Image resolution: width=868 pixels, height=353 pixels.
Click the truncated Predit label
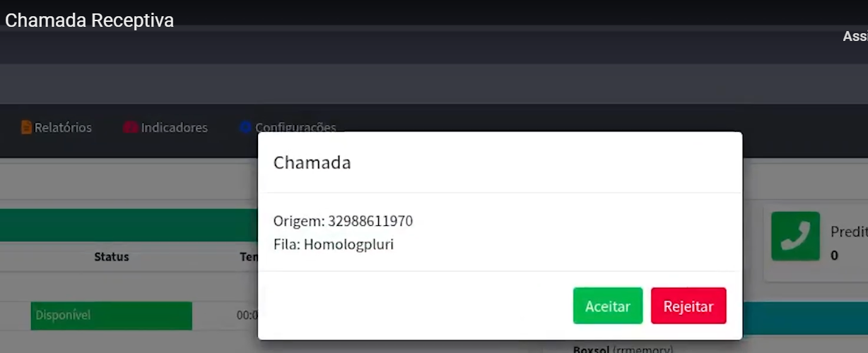tap(848, 232)
